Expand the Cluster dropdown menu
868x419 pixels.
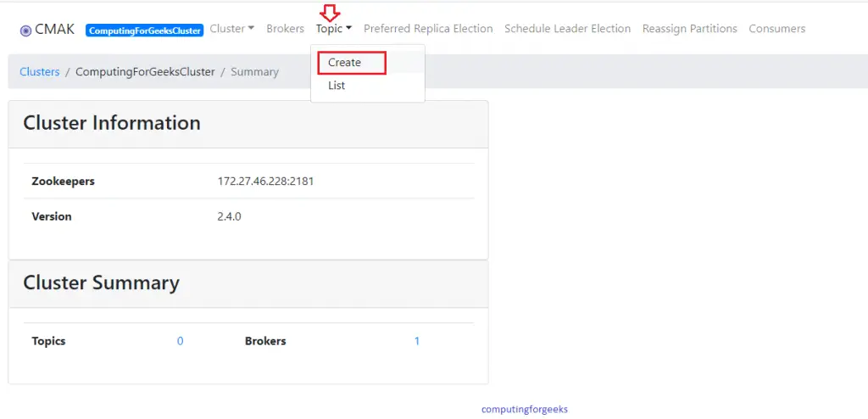coord(232,28)
